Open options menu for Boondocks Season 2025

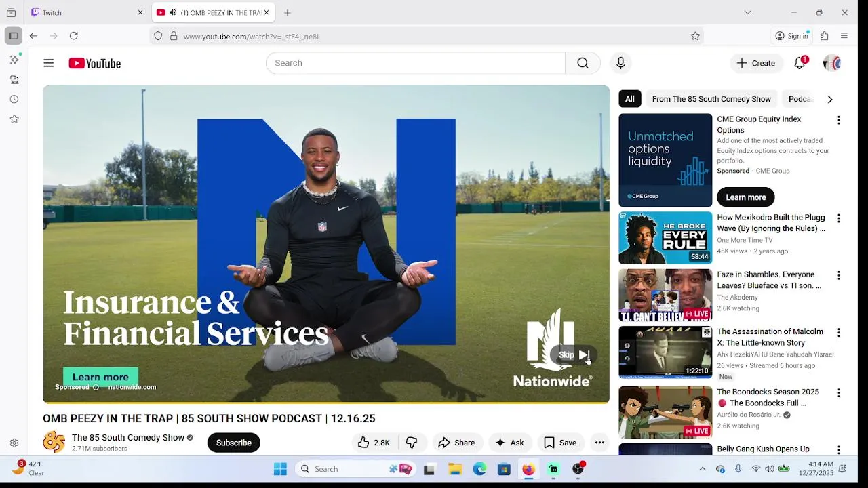(839, 393)
